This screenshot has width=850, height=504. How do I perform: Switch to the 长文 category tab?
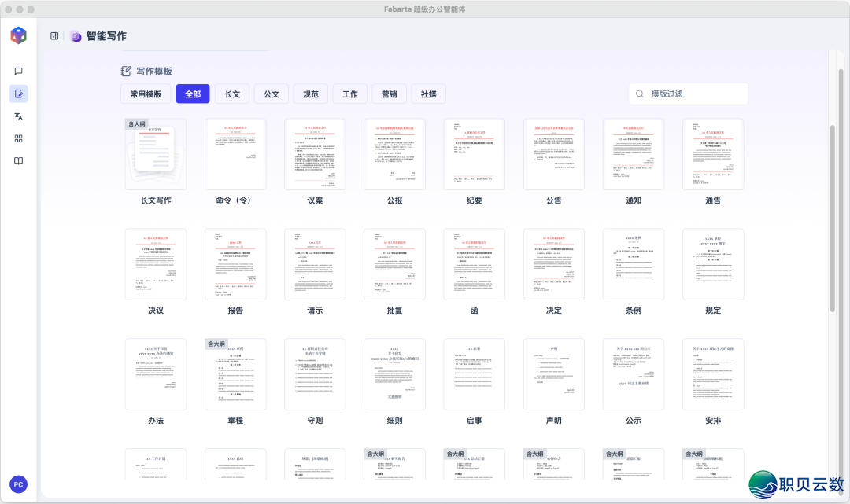pyautogui.click(x=232, y=94)
